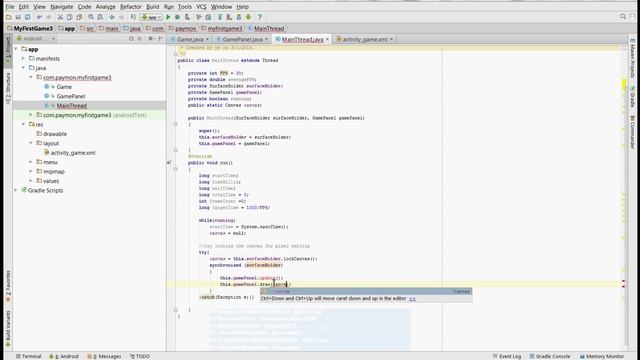Click the Copy toolbar icon
The width and height of the screenshot is (640, 360).
tap(70, 17)
